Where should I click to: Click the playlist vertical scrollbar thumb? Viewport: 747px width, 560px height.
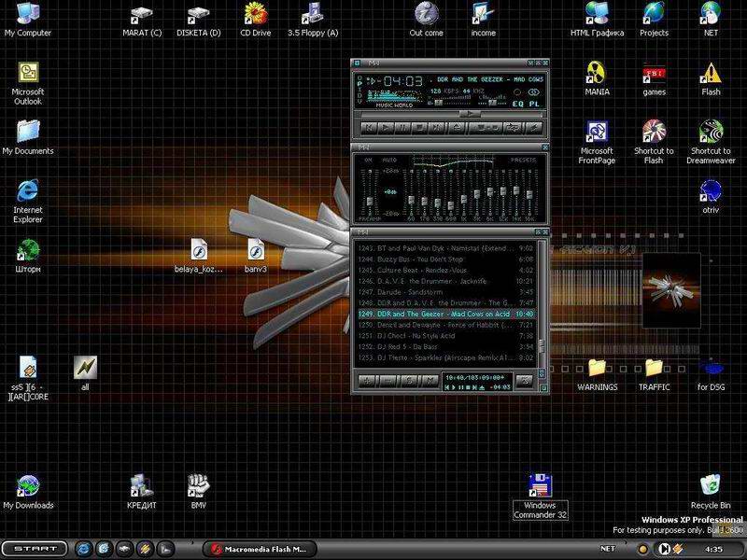point(543,345)
